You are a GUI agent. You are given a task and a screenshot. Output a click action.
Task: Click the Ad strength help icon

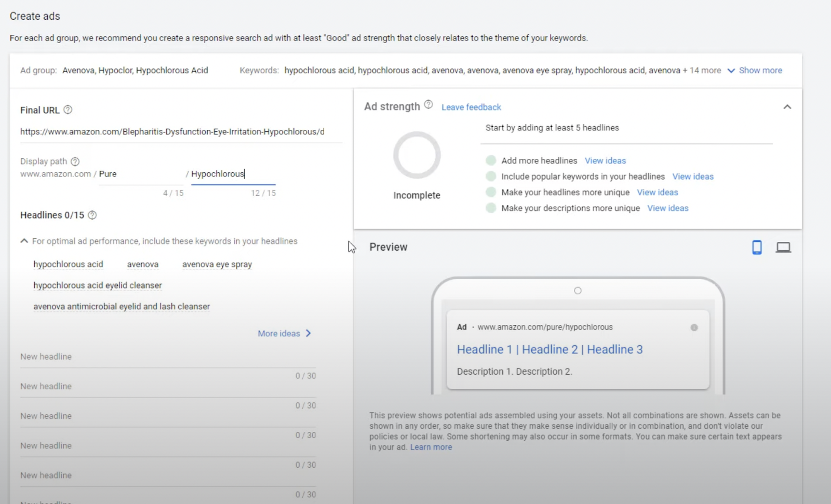pos(428,104)
